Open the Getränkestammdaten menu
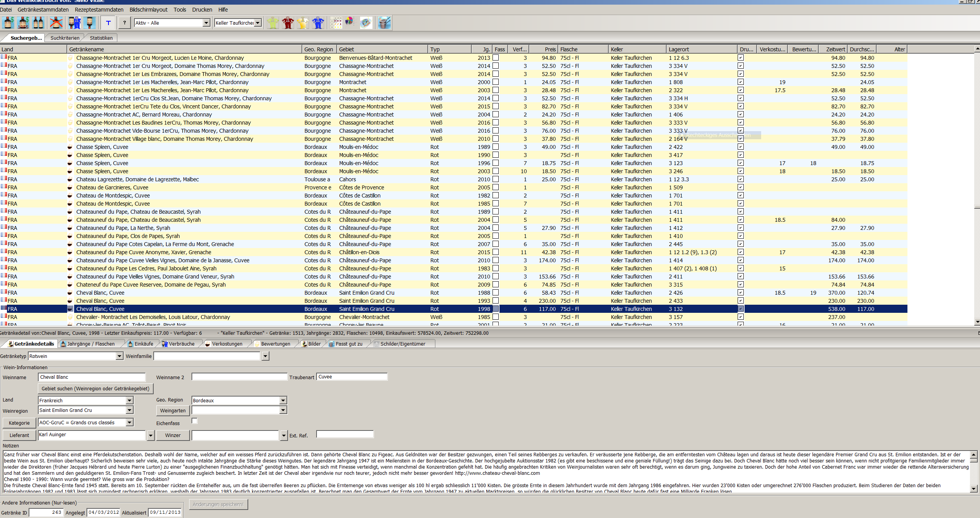980x518 pixels. [43, 10]
